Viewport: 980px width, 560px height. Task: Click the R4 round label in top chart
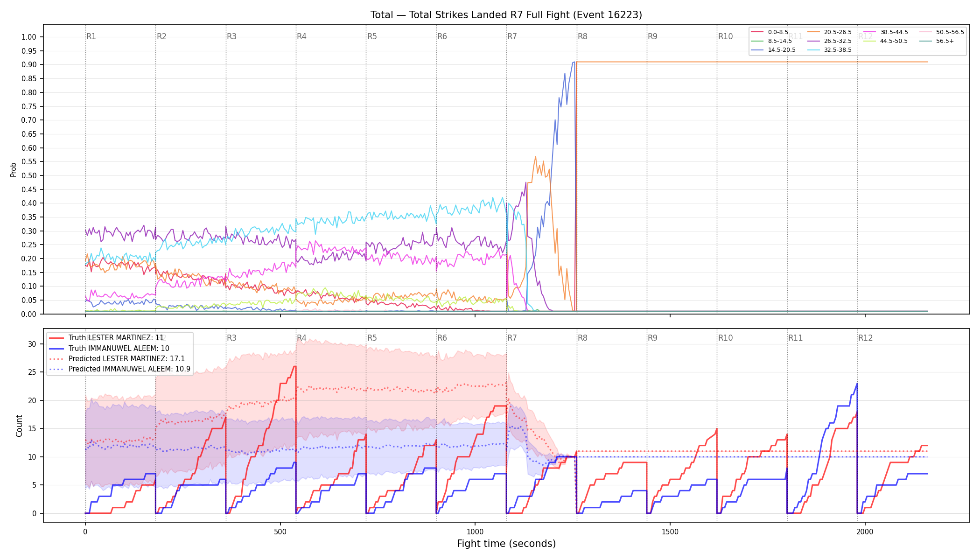301,36
